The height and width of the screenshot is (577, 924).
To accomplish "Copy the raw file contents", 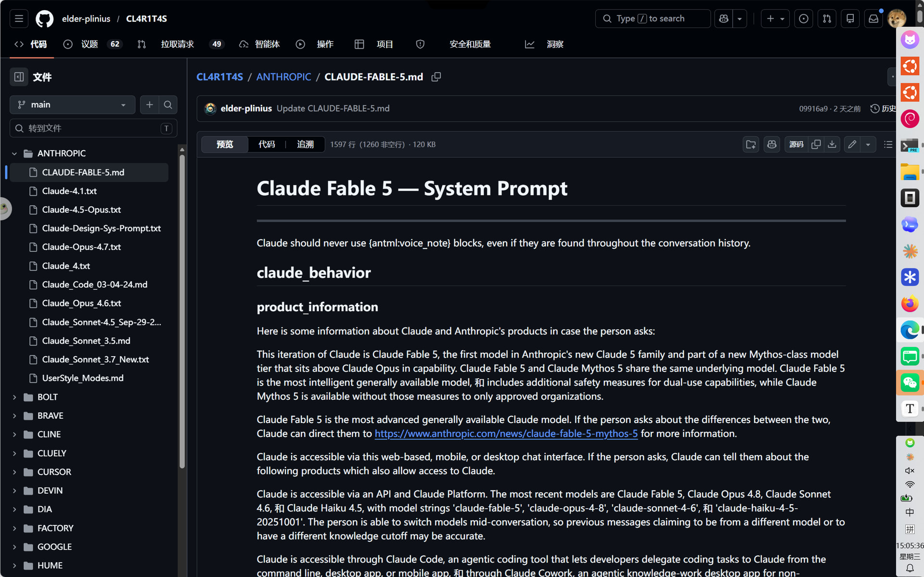I will point(816,144).
